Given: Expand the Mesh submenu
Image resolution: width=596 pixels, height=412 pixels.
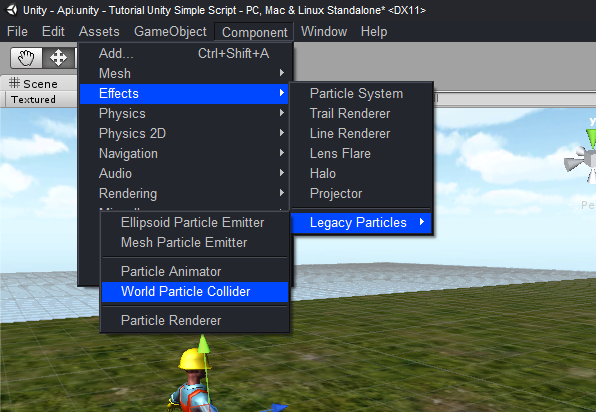Looking at the screenshot, I should pos(184,73).
